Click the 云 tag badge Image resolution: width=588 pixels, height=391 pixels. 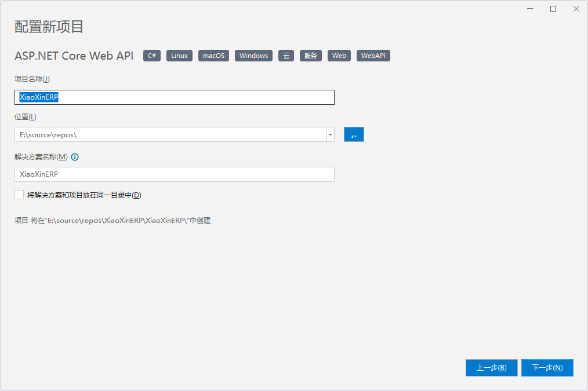[286, 56]
